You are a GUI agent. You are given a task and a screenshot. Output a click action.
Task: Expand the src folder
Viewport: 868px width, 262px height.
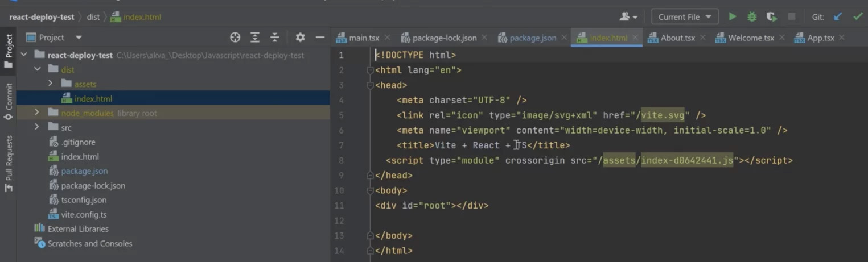point(38,127)
